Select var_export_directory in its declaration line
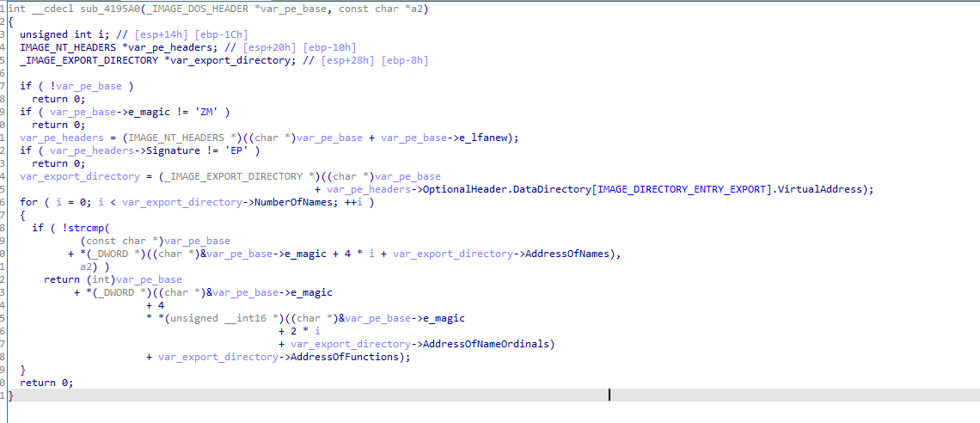 (231, 60)
